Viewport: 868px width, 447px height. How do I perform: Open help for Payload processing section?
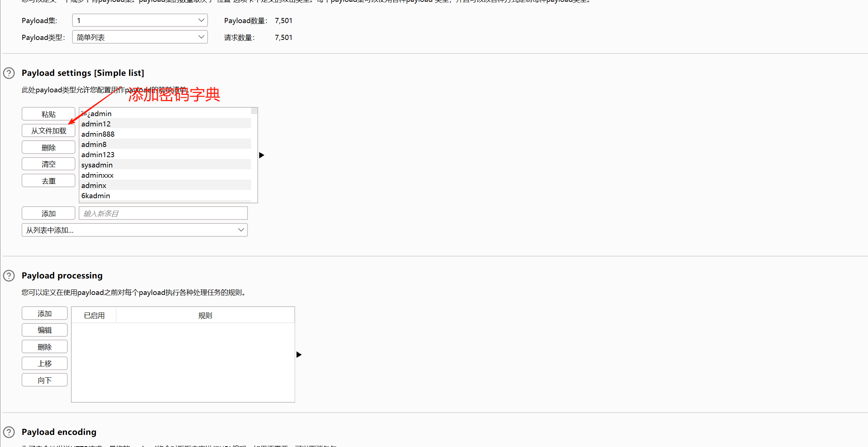click(9, 276)
